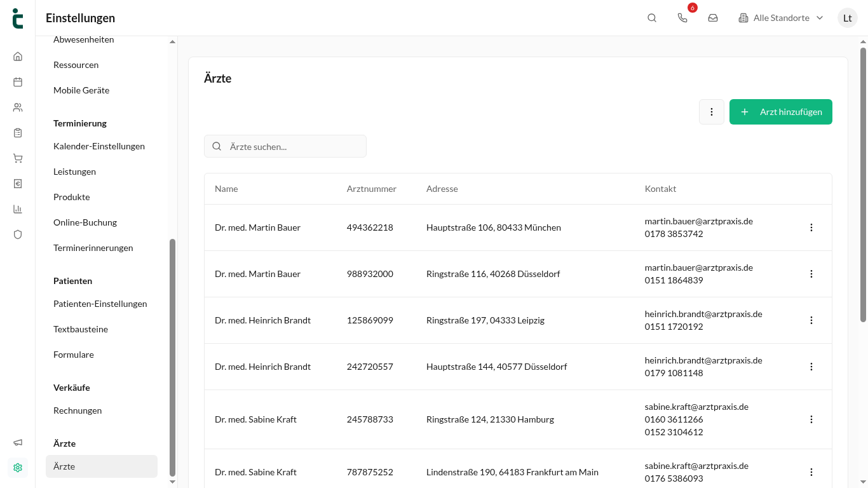Click address Lindenstraße 190, 64183 Frankfurt am Main
The image size is (868, 488).
click(x=512, y=472)
